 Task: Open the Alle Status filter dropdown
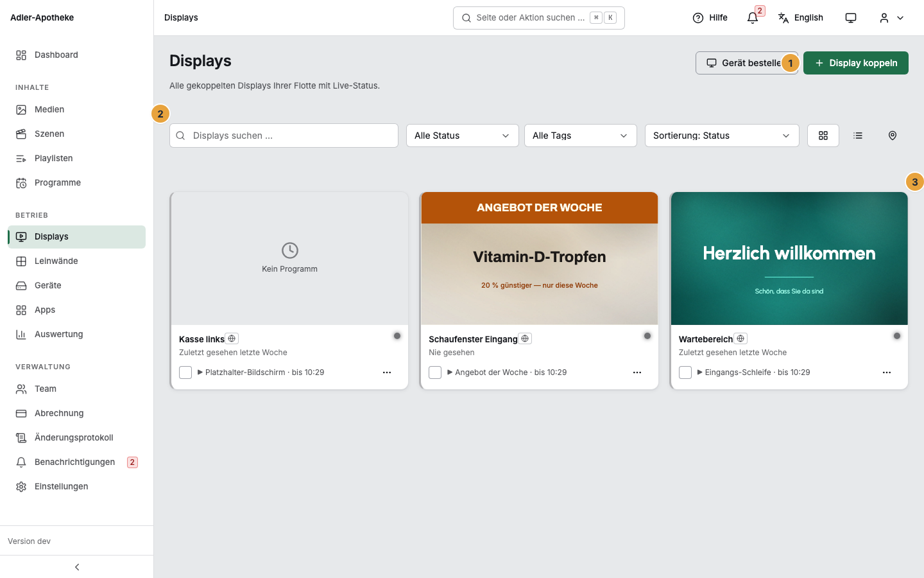[x=463, y=136]
